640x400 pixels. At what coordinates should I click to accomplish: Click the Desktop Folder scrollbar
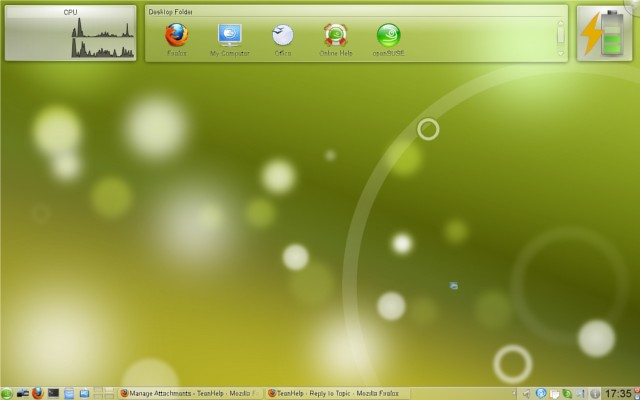(x=560, y=34)
